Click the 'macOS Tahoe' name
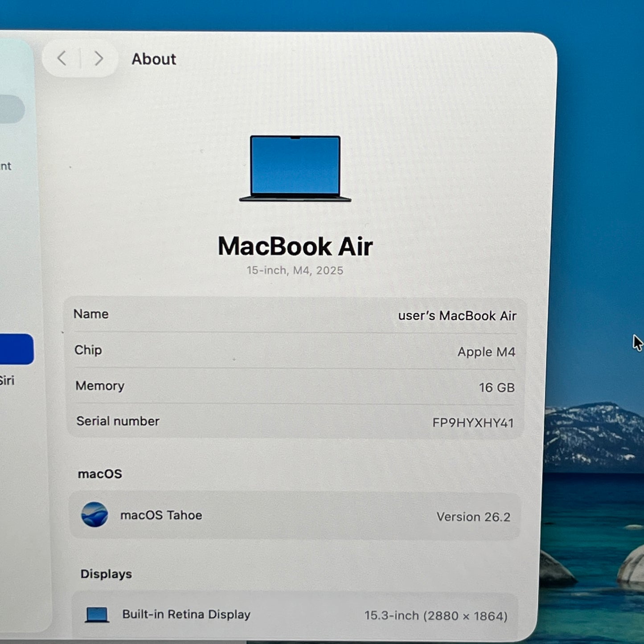Screen dimensions: 644x644 pyautogui.click(x=161, y=515)
